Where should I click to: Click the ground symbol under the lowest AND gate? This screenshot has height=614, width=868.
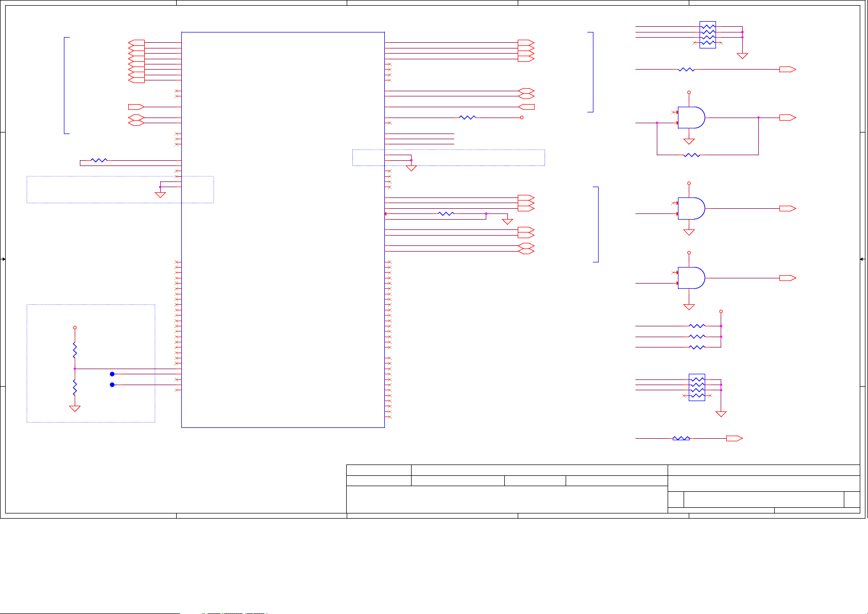(689, 307)
